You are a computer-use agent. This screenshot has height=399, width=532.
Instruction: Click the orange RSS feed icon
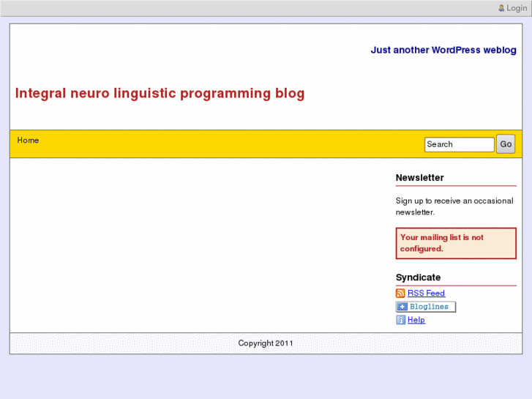pos(400,293)
